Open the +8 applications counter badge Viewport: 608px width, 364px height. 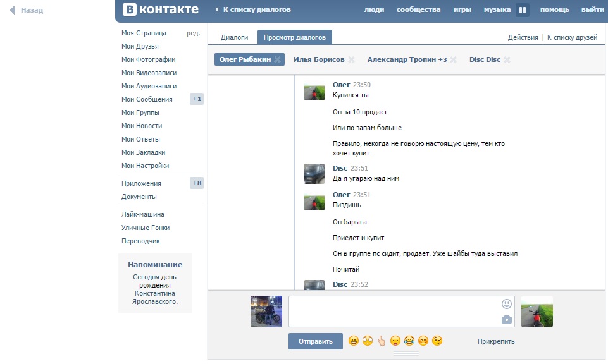point(197,183)
